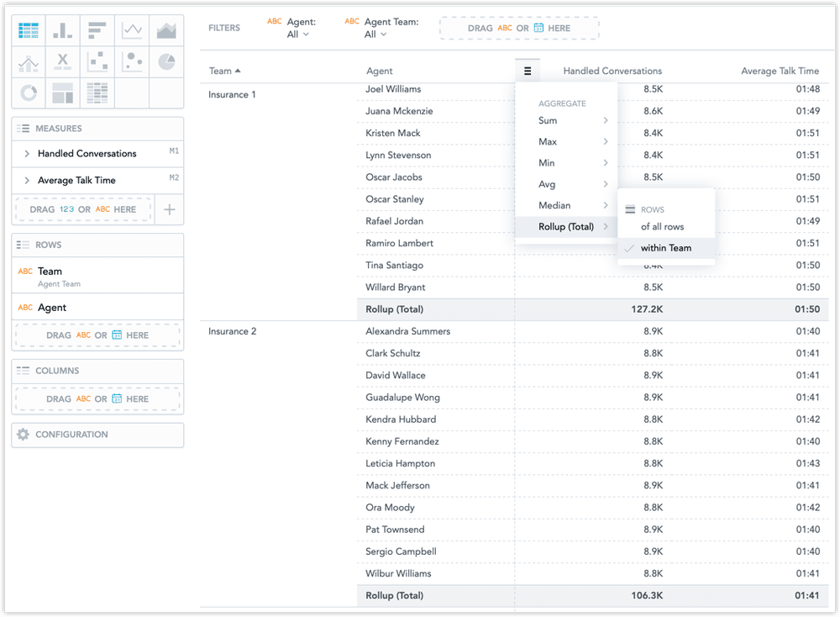Viewport: 840px width, 617px height.
Task: Select the bar chart visualization icon
Action: (x=62, y=30)
